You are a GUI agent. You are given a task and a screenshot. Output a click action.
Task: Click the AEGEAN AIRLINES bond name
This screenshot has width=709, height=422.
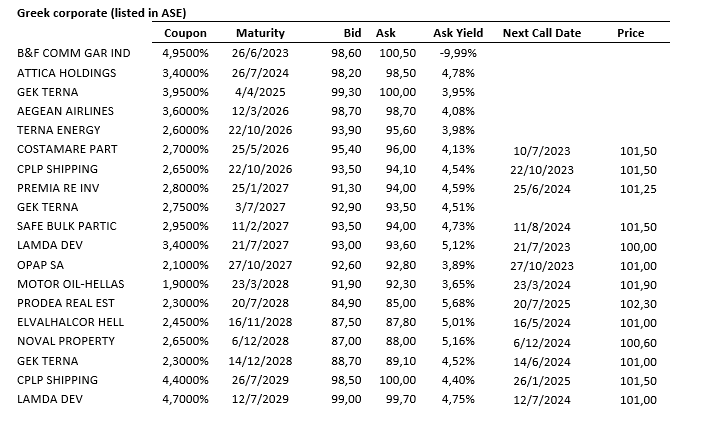pos(66,111)
